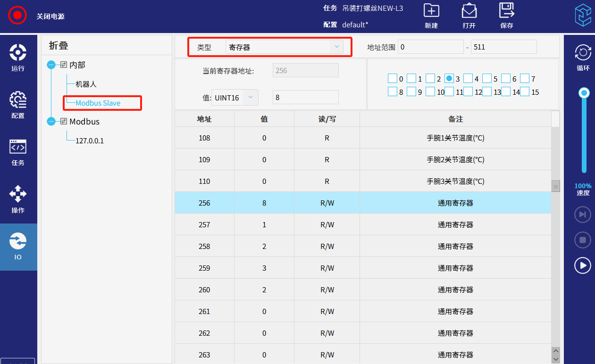Click the red power-off icon
This screenshot has height=364, width=595.
click(x=17, y=15)
